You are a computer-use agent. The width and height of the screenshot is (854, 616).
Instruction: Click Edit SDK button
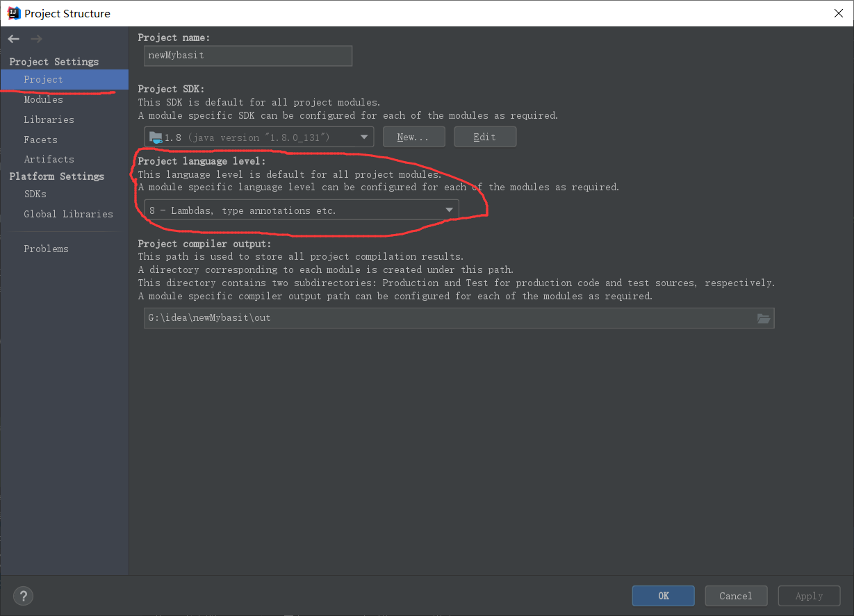pyautogui.click(x=485, y=137)
